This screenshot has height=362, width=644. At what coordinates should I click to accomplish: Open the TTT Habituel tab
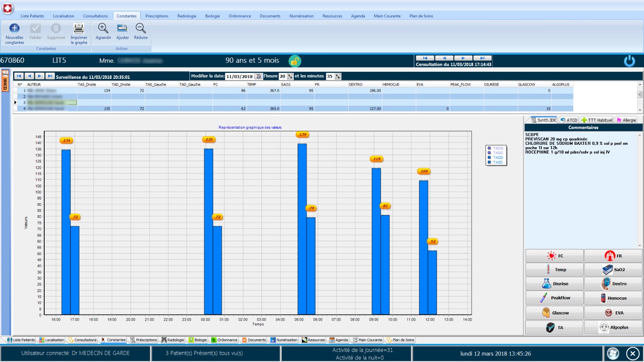coord(597,120)
